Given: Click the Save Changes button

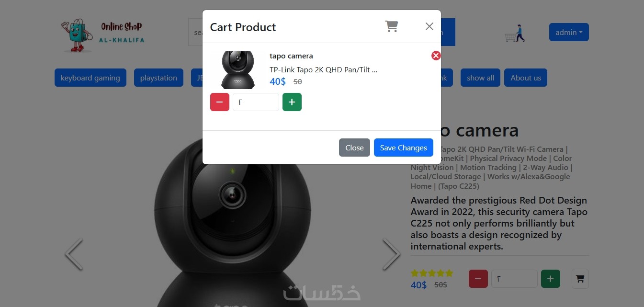Looking at the screenshot, I should tap(404, 148).
